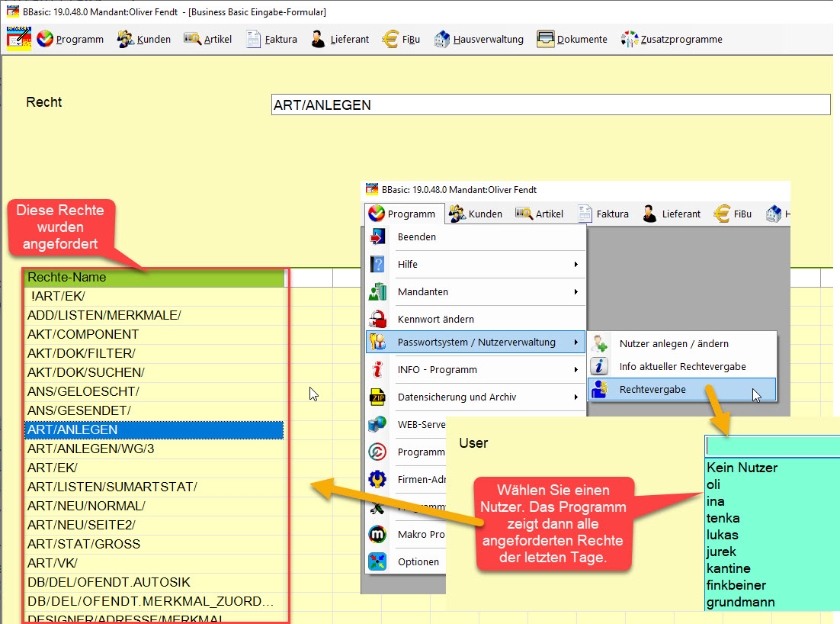Click the Artikel icon in the inner BBasic window

[524, 214]
